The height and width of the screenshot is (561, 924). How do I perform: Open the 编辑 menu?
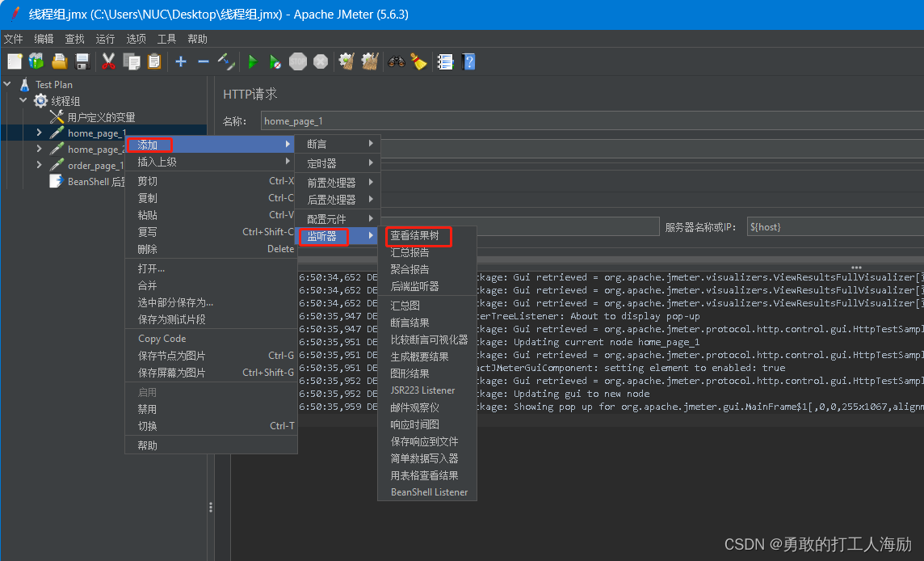[x=44, y=39]
